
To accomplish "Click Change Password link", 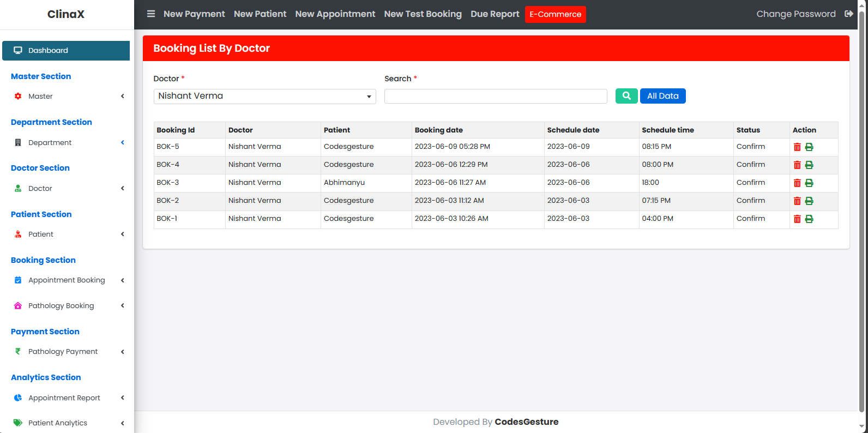I will pyautogui.click(x=796, y=14).
